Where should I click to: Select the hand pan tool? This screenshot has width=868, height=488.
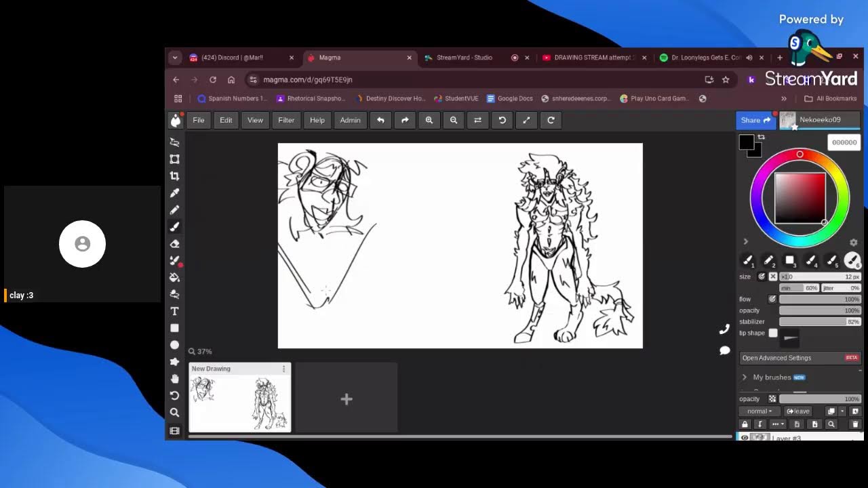174,379
